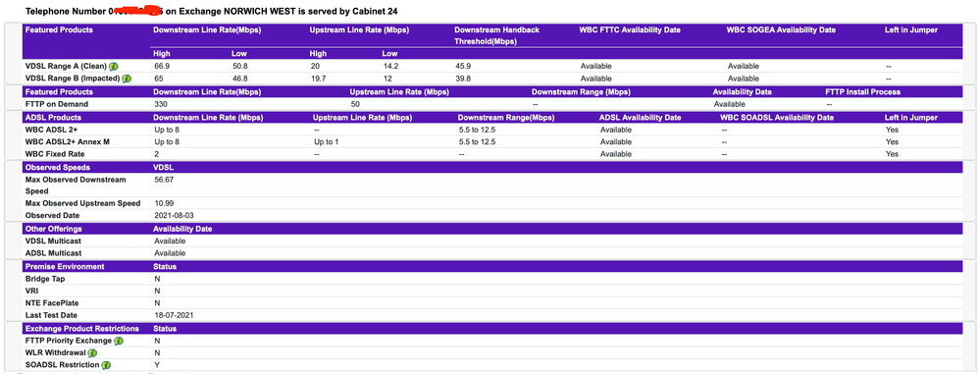Screen dimensions: 980x374
Task: Click the 'Observed Speeds' section header
Action: pos(58,168)
